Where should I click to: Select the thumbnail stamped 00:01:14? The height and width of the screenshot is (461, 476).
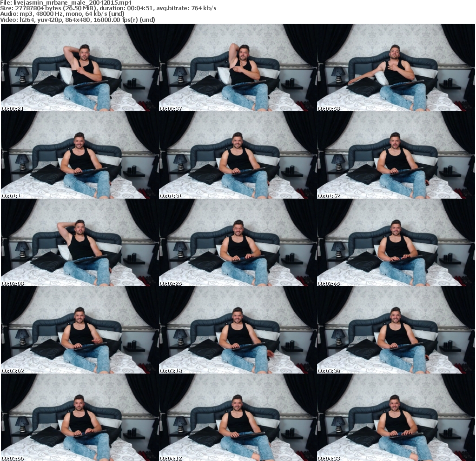(80, 155)
